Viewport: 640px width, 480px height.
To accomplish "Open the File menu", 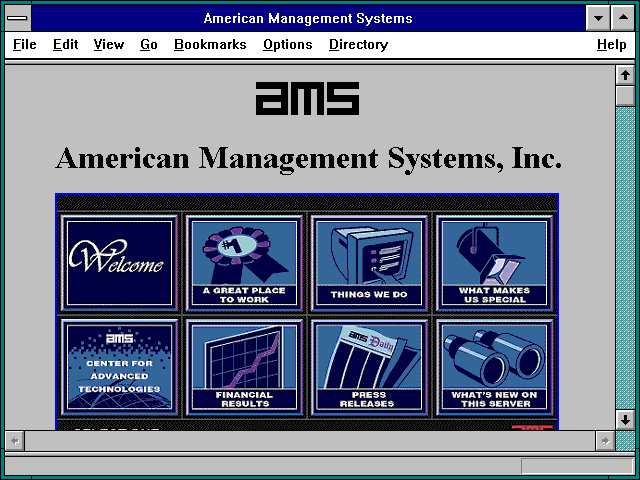I will click(24, 44).
